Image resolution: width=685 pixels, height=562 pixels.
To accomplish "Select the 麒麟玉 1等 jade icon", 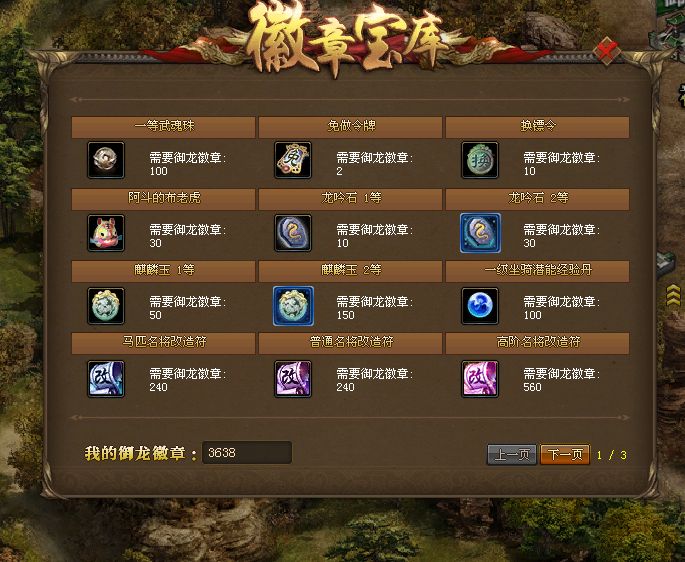I will point(106,306).
